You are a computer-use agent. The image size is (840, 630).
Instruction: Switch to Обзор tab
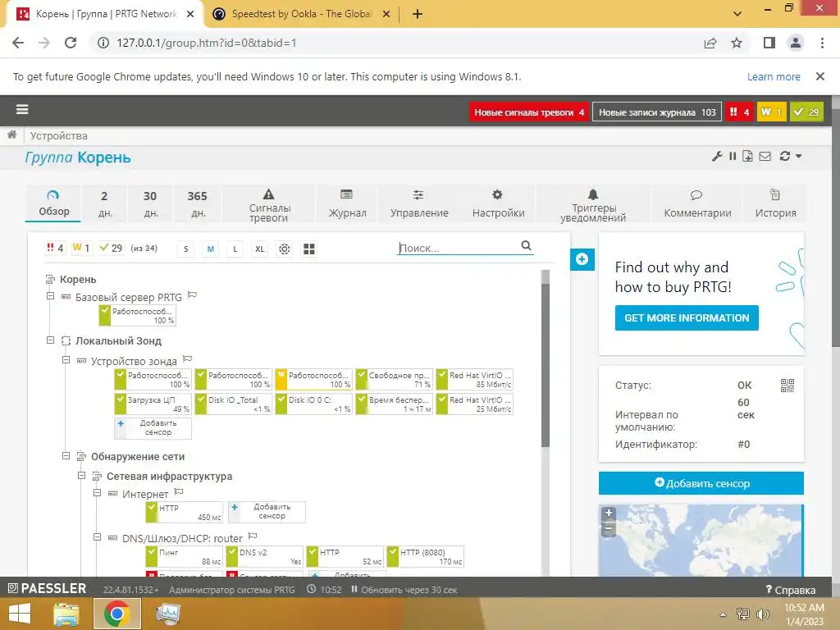pos(53,203)
